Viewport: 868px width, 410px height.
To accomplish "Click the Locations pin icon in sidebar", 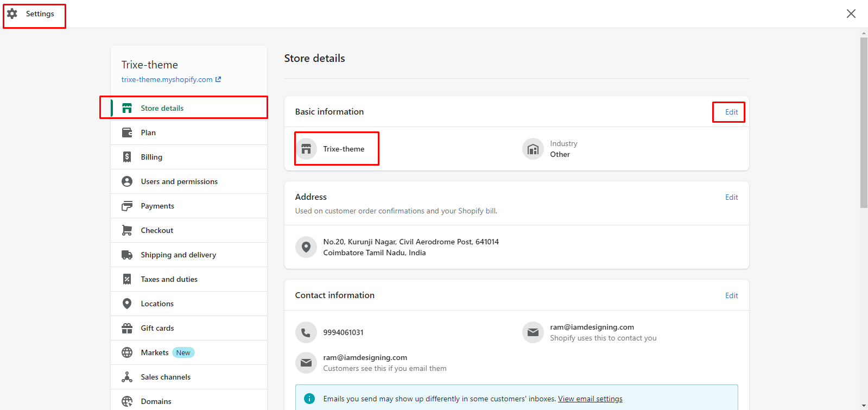I will 127,304.
